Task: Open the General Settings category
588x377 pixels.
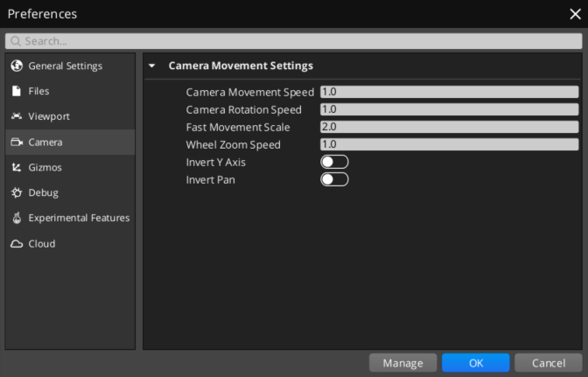Action: click(x=65, y=66)
